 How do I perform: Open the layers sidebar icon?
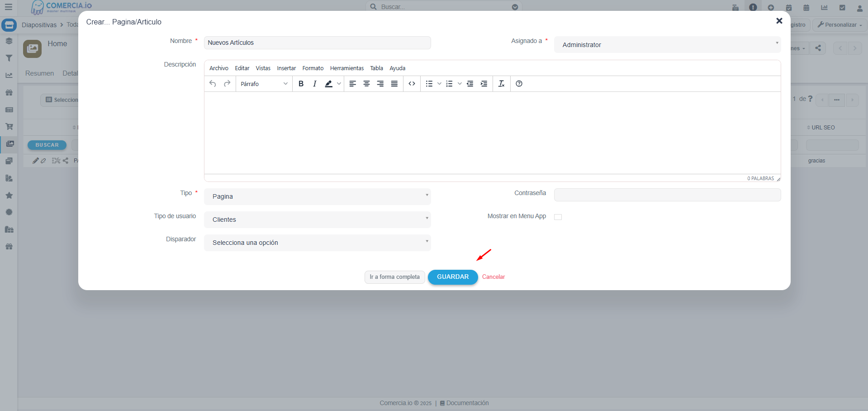[9, 41]
